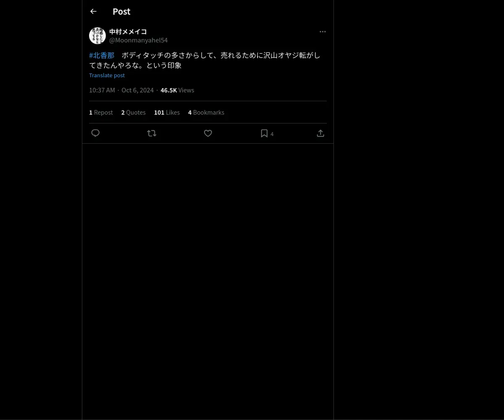The image size is (504, 420).
Task: Reply using the speech bubble icon
Action: 95,133
